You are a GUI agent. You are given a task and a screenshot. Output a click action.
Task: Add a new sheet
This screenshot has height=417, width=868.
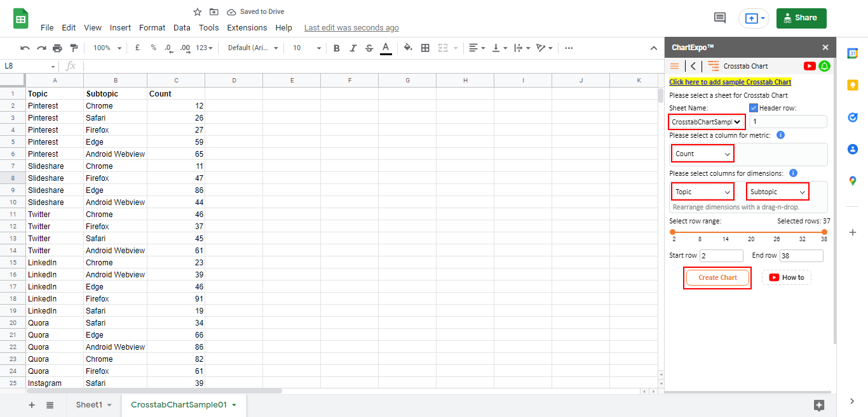[32, 405]
